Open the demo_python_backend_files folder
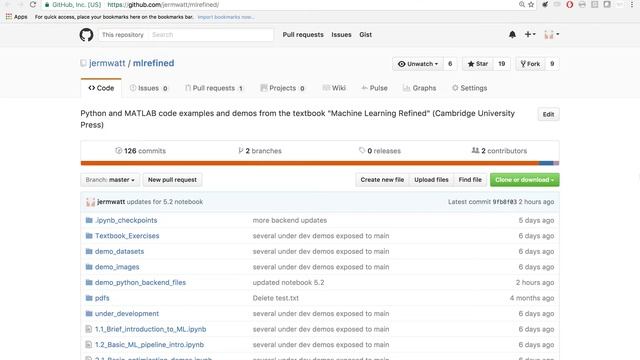Viewport: 640px width, 360px height. (x=140, y=282)
